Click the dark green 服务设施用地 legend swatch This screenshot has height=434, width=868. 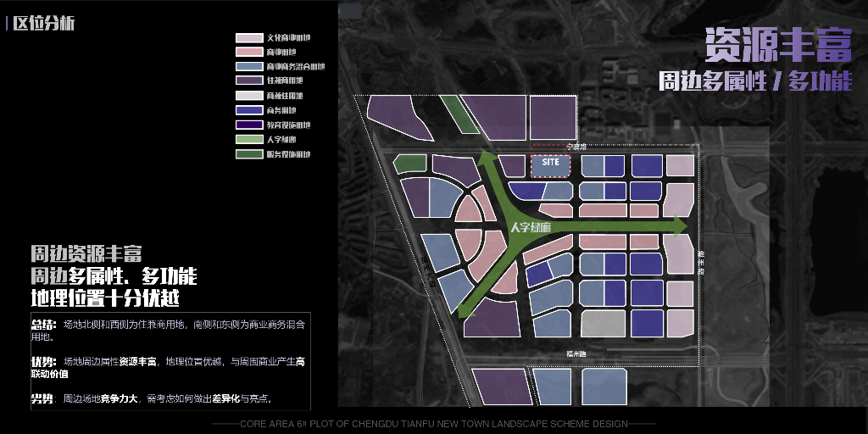[x=249, y=154]
